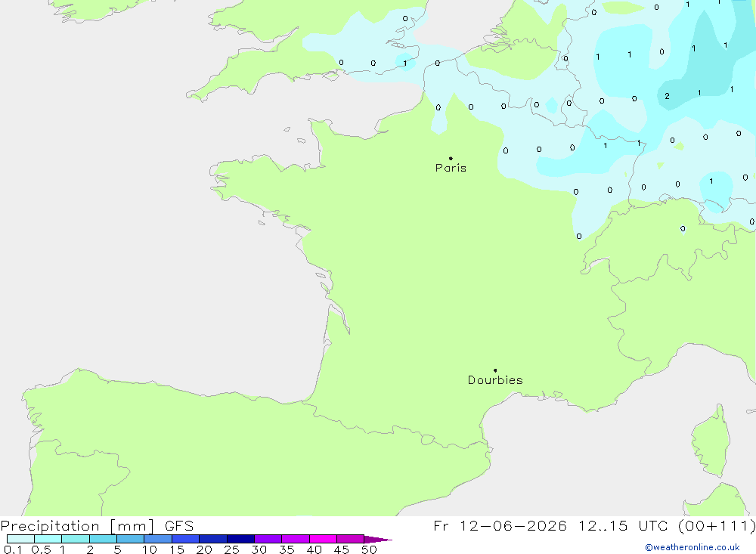Screen dimensions: 756x554
Task: Click the Dourbies location marker dot
Action: [x=495, y=370]
